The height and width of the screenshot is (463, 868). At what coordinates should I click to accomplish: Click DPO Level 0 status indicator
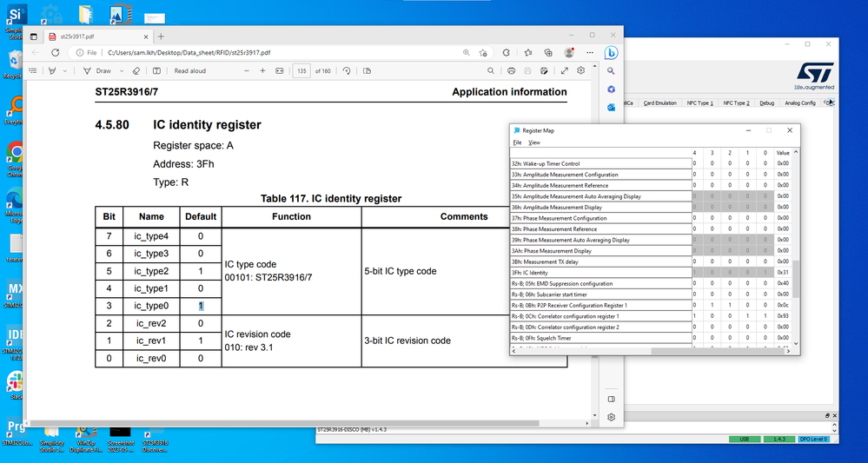[813, 439]
